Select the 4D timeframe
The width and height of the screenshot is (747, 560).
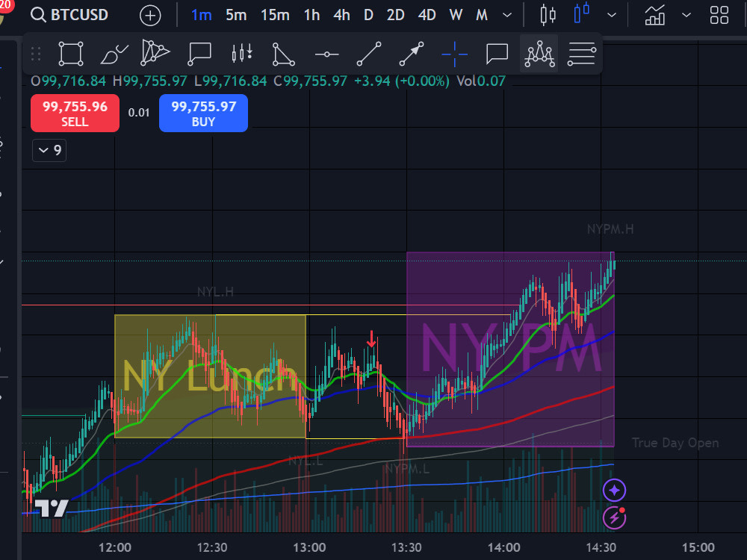[x=427, y=15]
